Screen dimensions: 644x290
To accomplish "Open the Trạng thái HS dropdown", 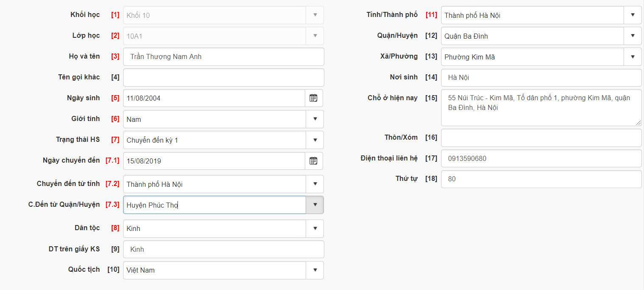I will pyautogui.click(x=315, y=140).
